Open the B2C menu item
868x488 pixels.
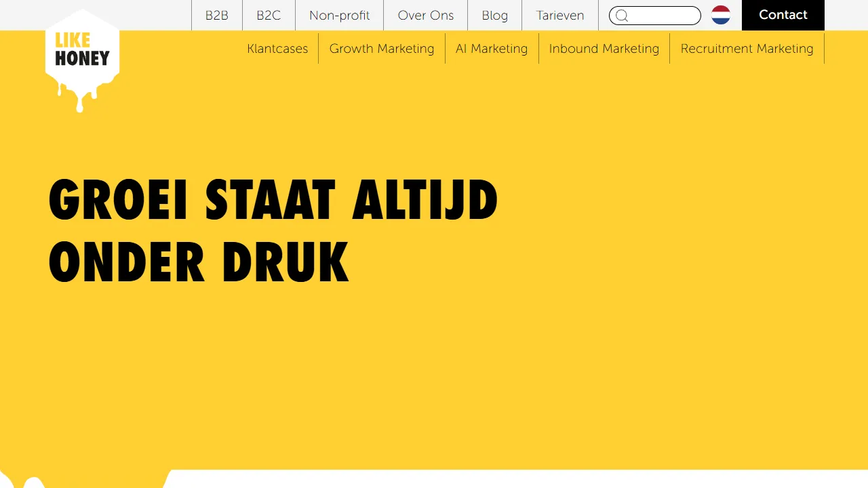pyautogui.click(x=269, y=15)
